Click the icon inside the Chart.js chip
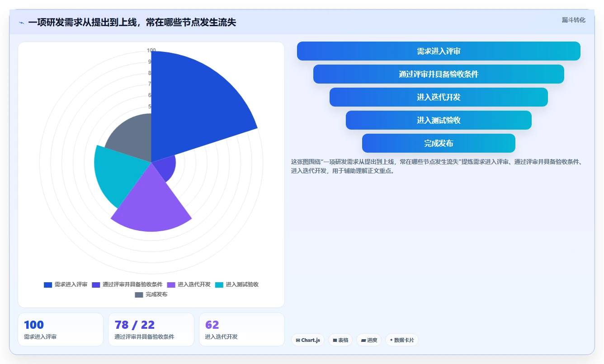The width and height of the screenshot is (604, 364). point(298,340)
